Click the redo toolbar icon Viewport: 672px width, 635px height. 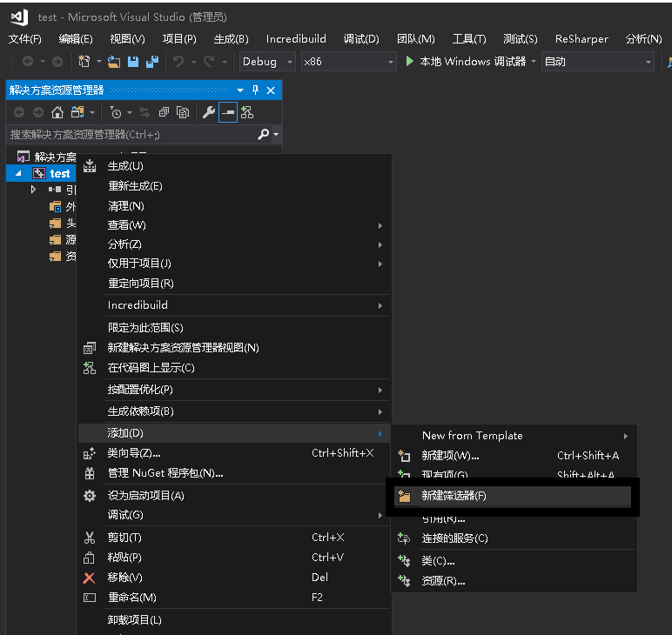point(209,62)
